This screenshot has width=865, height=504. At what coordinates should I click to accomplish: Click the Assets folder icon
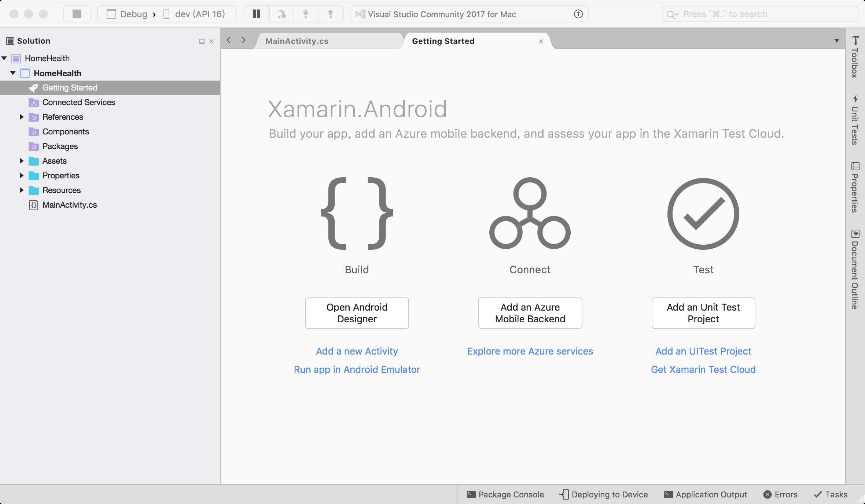(34, 161)
